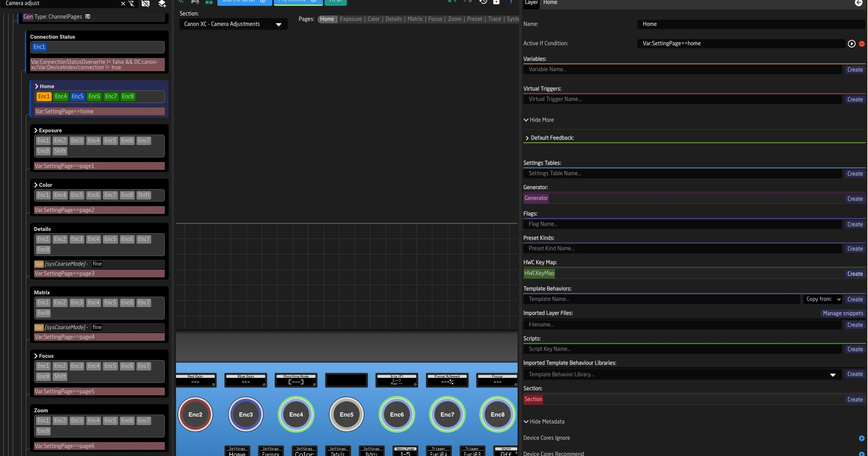Click the edit icon after Type: ChannelPages
Viewport: 868px width, 456px height.
[x=88, y=17]
